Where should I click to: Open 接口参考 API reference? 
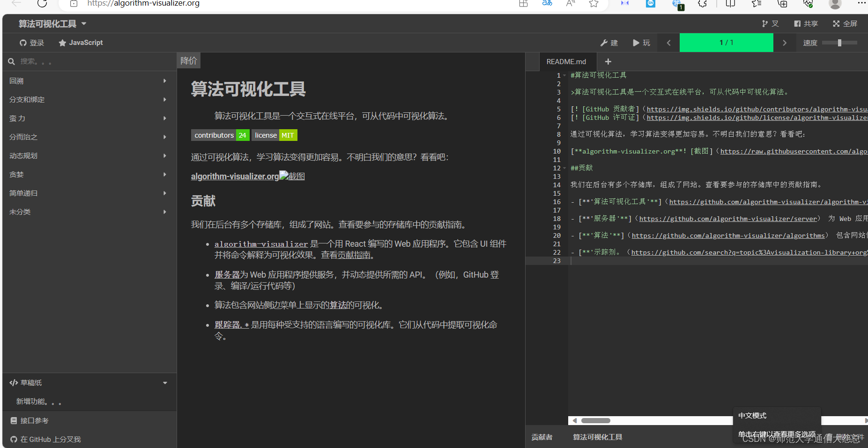click(34, 421)
